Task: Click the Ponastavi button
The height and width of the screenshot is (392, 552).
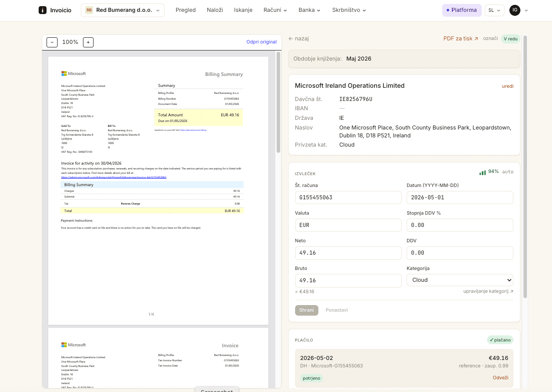Action: 337,310
